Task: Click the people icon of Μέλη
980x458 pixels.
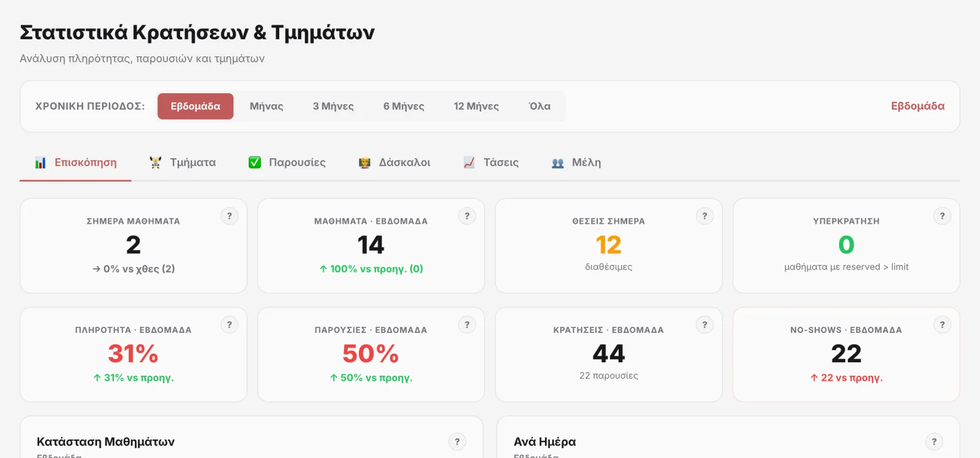Action: click(x=557, y=162)
